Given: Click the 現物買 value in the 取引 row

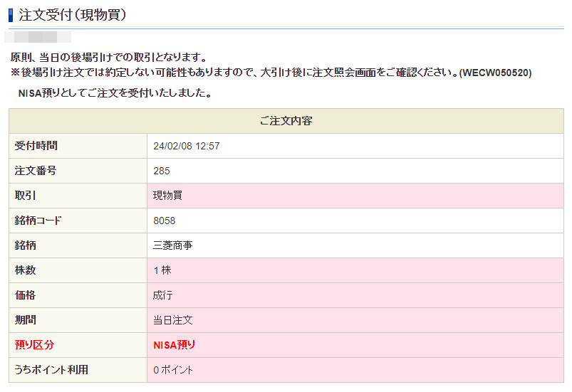Looking at the screenshot, I should 167,196.
